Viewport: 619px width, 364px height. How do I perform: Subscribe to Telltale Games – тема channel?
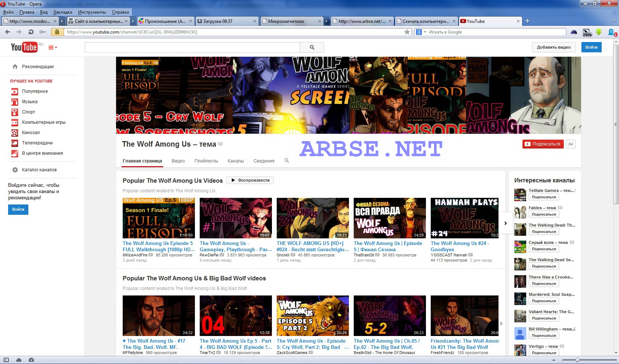[x=544, y=197]
